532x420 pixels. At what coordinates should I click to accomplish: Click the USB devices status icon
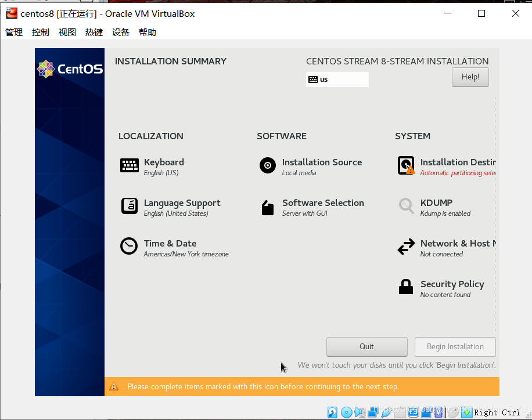coord(386,412)
